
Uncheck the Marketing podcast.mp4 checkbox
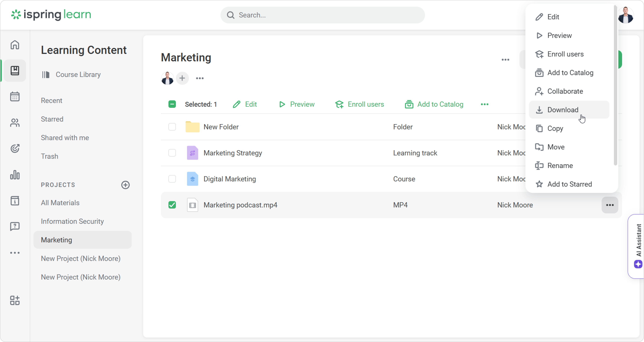tap(172, 205)
